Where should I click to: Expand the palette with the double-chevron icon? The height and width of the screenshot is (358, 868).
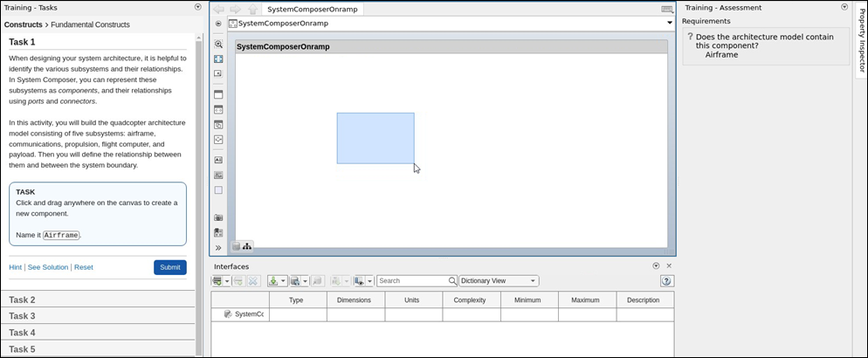click(x=218, y=247)
